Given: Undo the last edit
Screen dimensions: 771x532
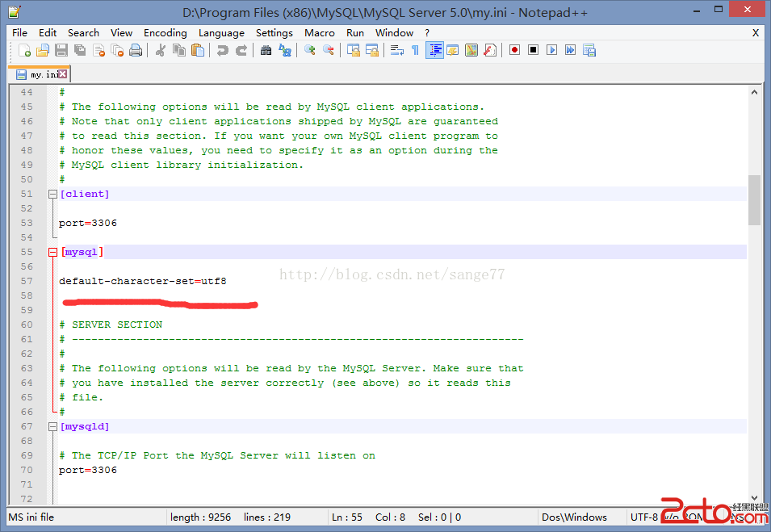Looking at the screenshot, I should click(222, 50).
